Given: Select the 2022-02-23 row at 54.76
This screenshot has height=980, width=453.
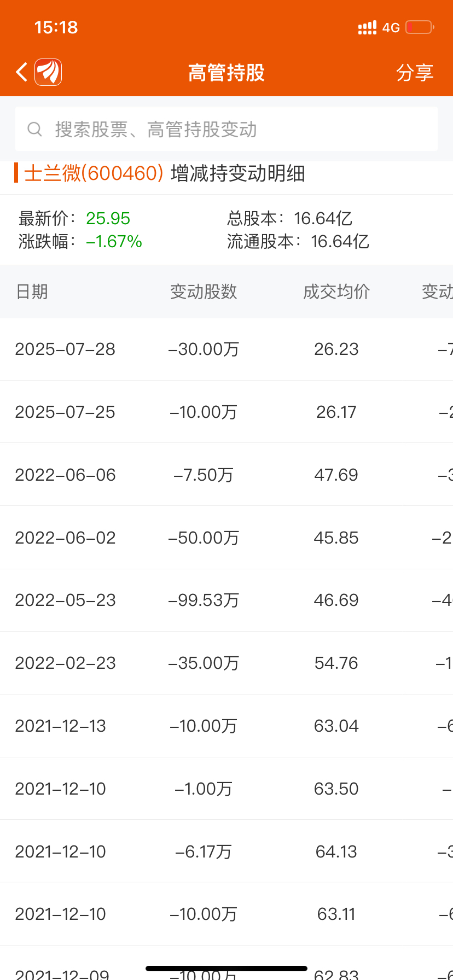Looking at the screenshot, I should [x=226, y=663].
